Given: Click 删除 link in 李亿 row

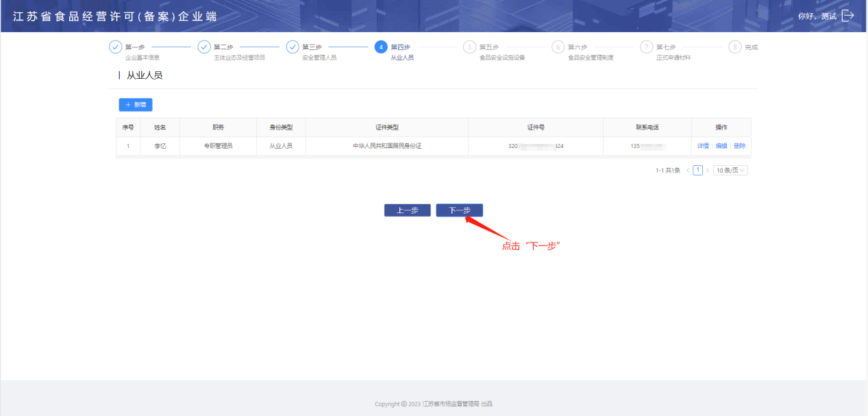Looking at the screenshot, I should tap(739, 146).
